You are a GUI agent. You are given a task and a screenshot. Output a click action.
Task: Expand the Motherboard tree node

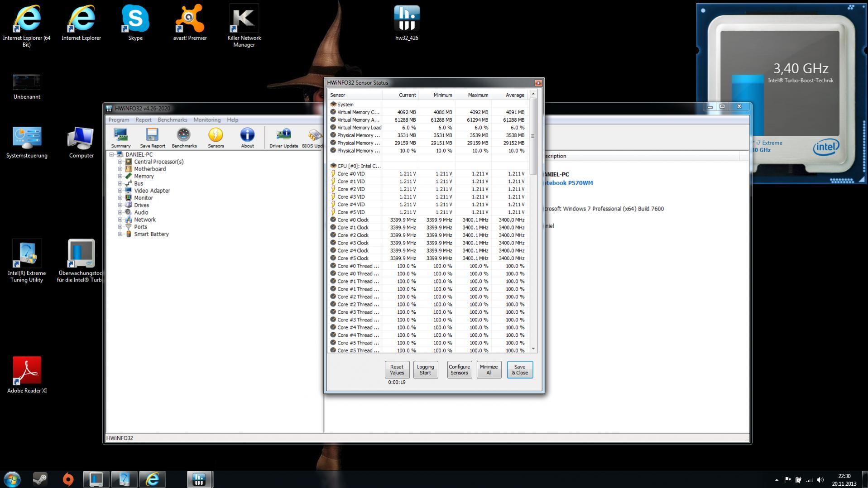point(120,169)
